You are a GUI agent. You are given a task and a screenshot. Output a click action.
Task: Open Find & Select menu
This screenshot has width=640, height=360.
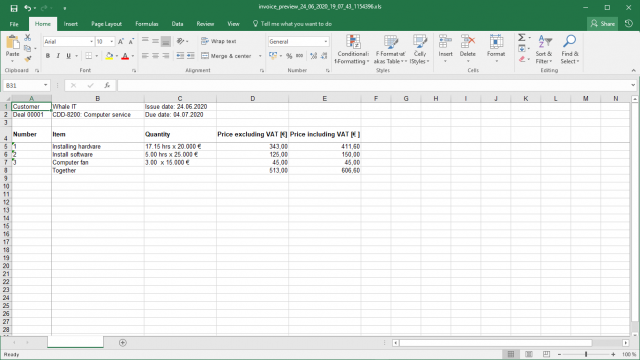point(570,49)
